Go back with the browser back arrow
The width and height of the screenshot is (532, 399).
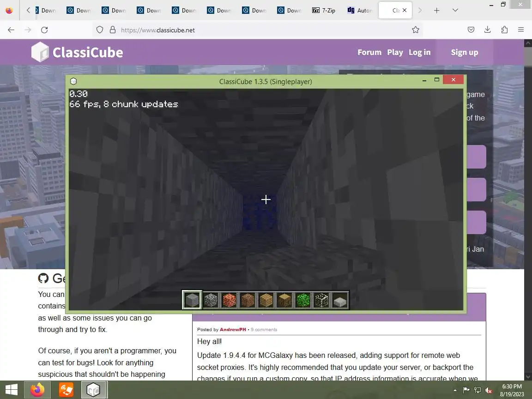click(11, 30)
